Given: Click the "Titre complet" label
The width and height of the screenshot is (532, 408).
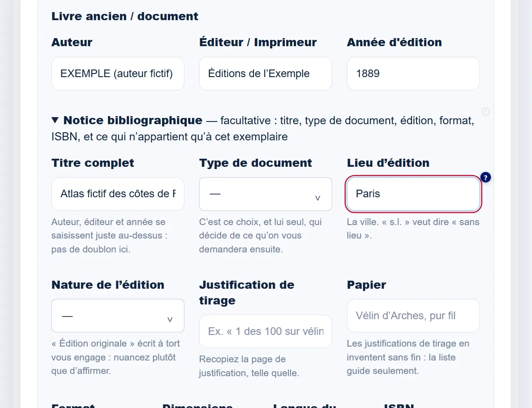Looking at the screenshot, I should [x=93, y=163].
